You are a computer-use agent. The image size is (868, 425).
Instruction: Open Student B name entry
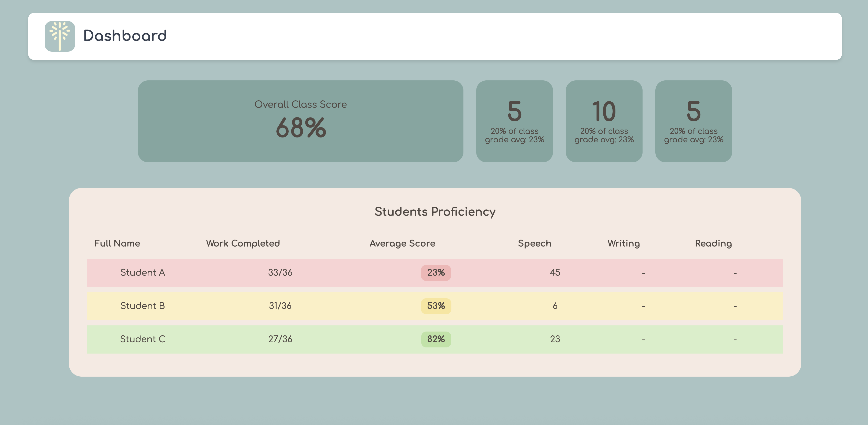pyautogui.click(x=143, y=306)
